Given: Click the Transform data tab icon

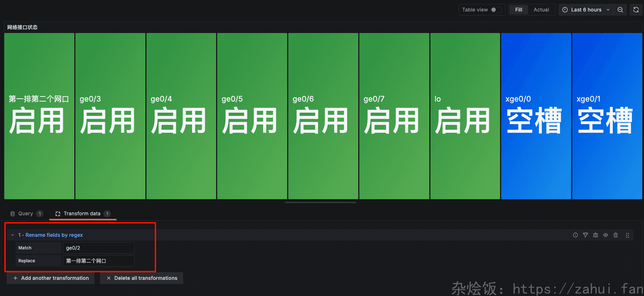Looking at the screenshot, I should 58,213.
